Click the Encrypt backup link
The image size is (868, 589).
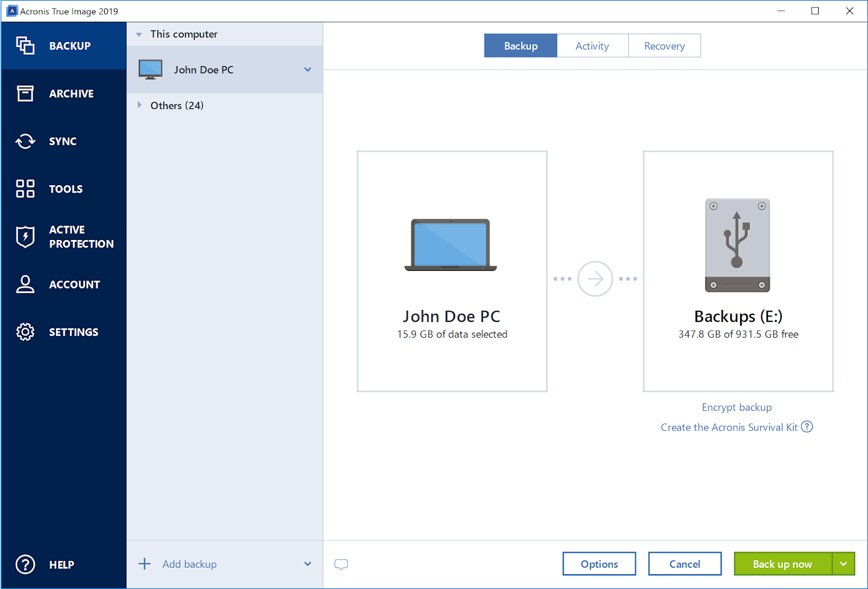click(737, 407)
